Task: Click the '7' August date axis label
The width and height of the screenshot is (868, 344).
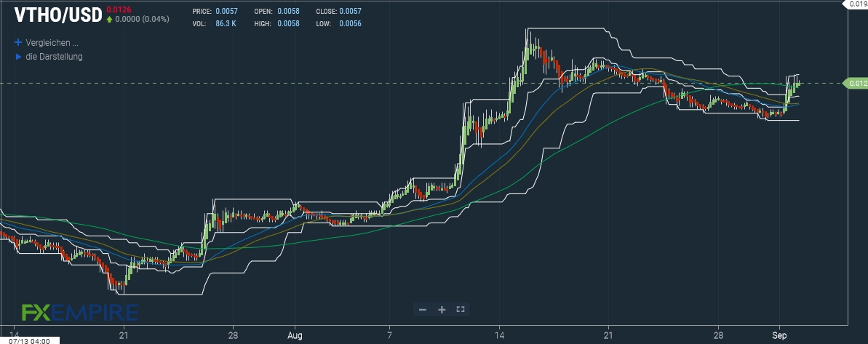Action: [x=390, y=335]
